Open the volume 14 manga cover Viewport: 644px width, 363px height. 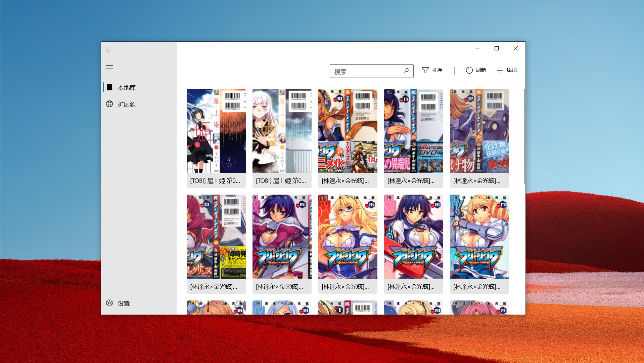coord(282,237)
